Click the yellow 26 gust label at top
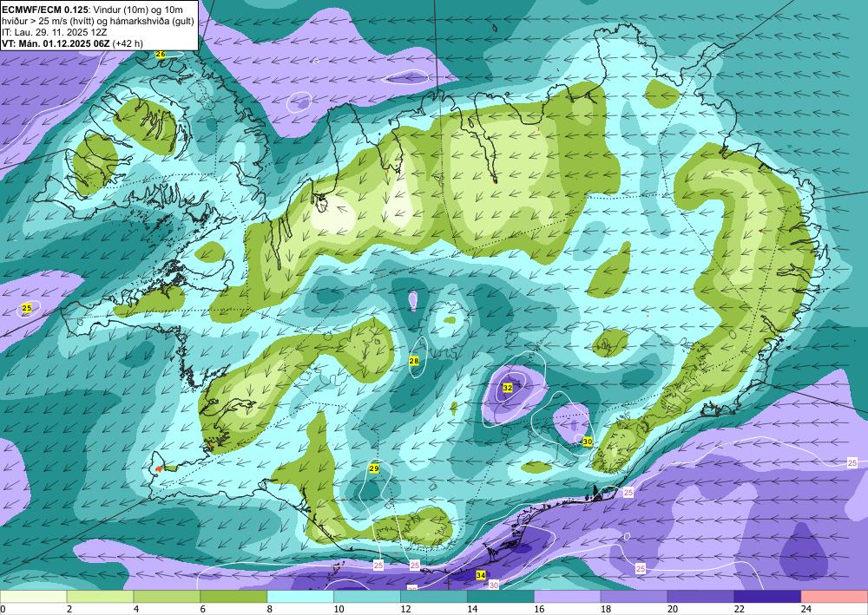The height and width of the screenshot is (615, 868). (x=161, y=54)
